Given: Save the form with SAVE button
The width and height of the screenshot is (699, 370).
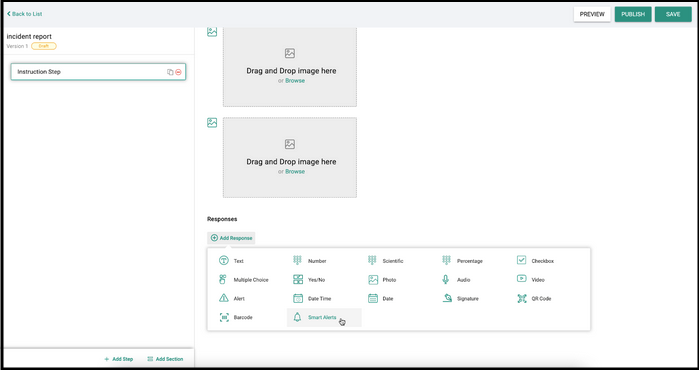Looking at the screenshot, I should pyautogui.click(x=673, y=14).
